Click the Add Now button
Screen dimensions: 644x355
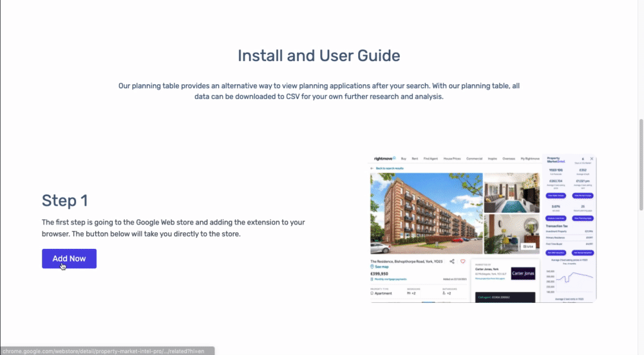click(x=69, y=259)
